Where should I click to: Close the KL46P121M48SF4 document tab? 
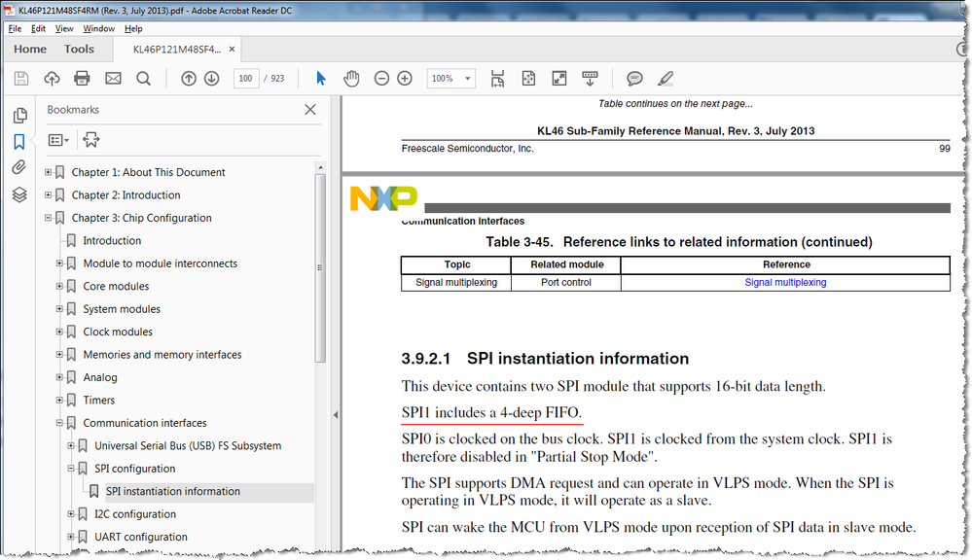(232, 49)
